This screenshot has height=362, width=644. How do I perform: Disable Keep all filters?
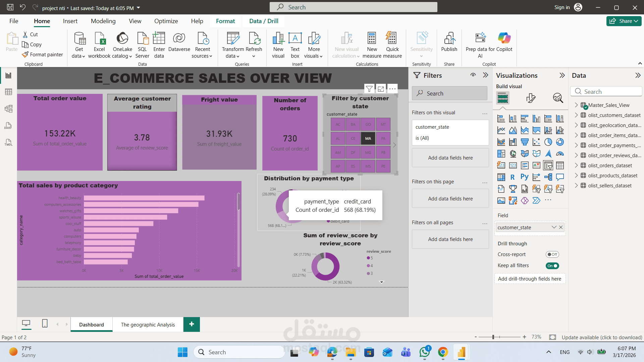coord(552,265)
